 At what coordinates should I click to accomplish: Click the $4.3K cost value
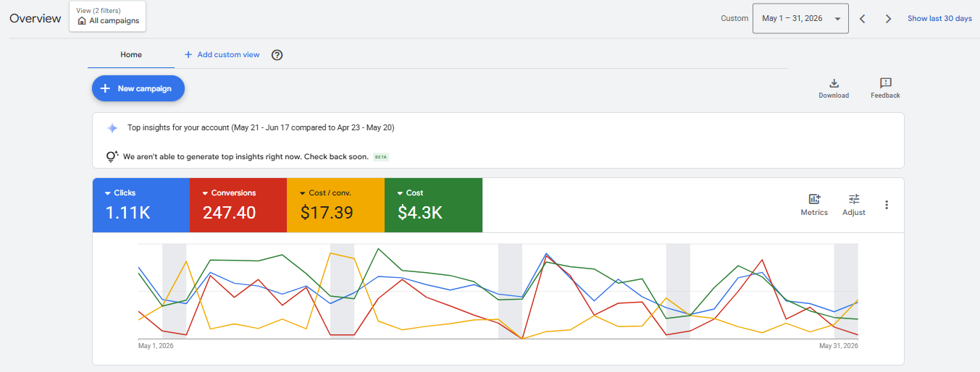(x=420, y=213)
